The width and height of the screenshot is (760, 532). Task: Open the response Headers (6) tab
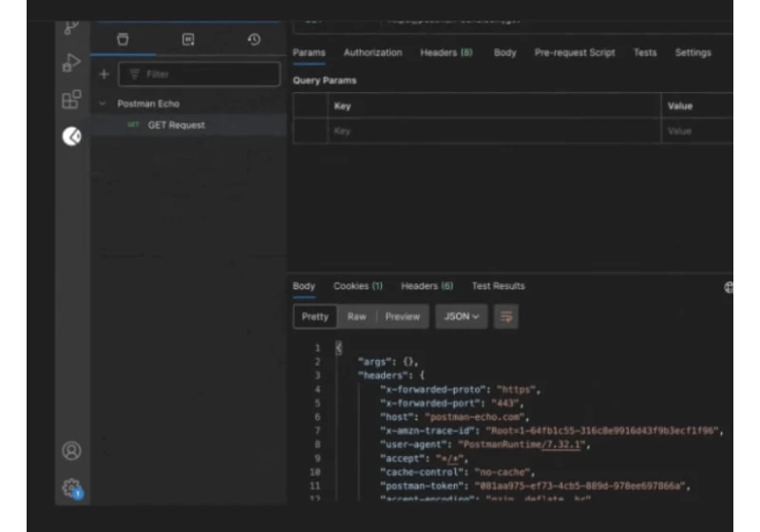(x=427, y=286)
